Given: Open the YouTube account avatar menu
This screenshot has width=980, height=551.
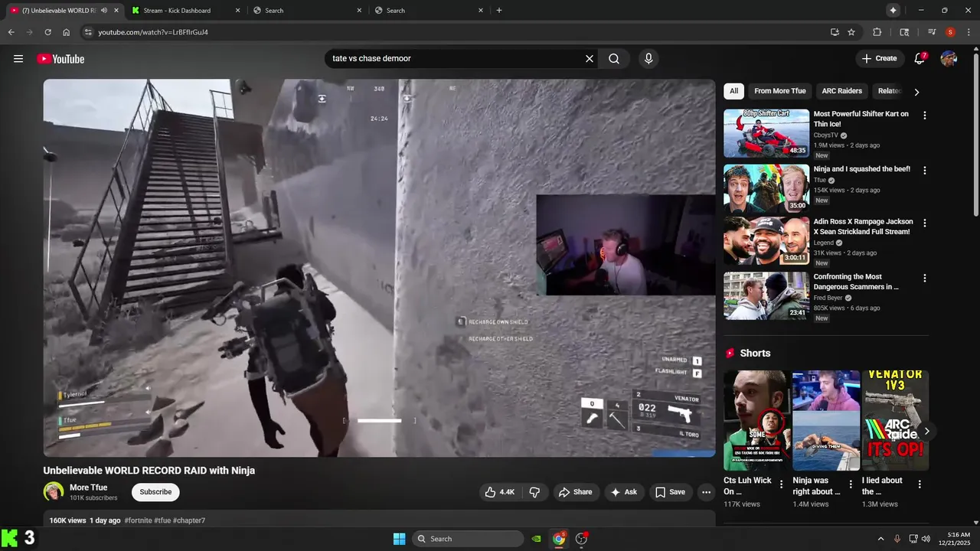Looking at the screenshot, I should (x=949, y=59).
